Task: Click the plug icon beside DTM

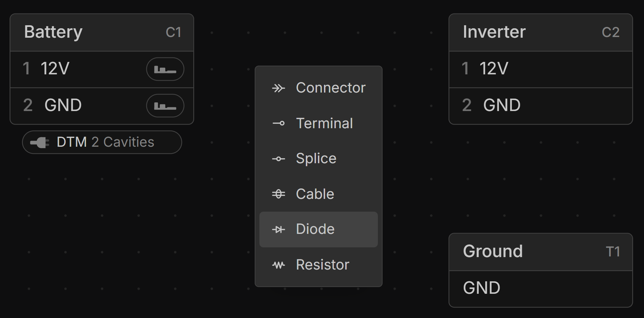Action: pyautogui.click(x=40, y=142)
